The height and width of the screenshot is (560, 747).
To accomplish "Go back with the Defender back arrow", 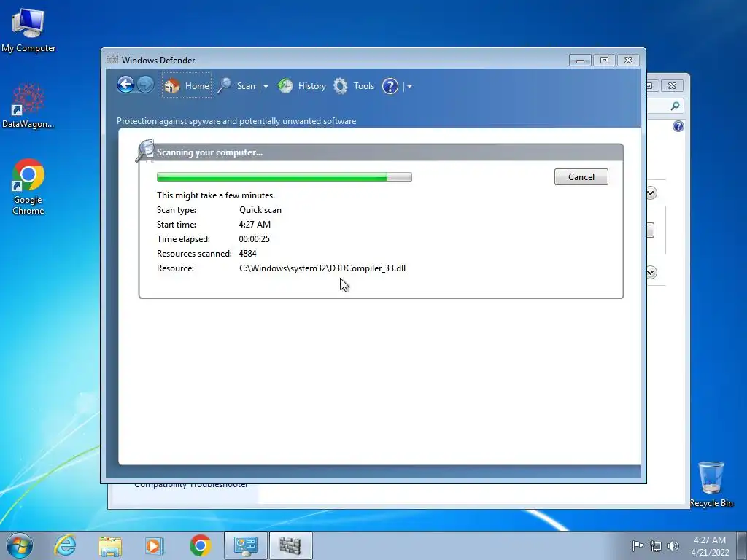I will [125, 85].
